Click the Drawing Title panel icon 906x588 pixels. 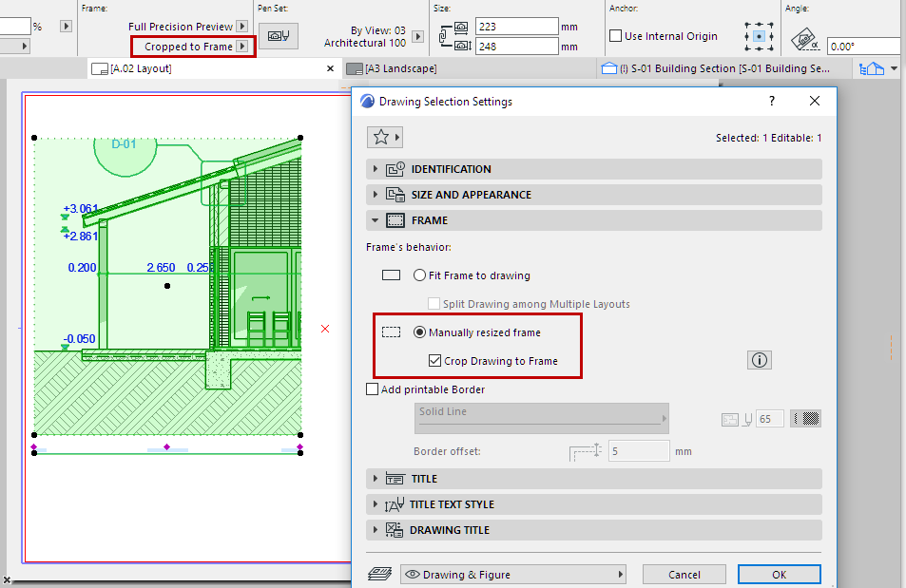point(395,530)
